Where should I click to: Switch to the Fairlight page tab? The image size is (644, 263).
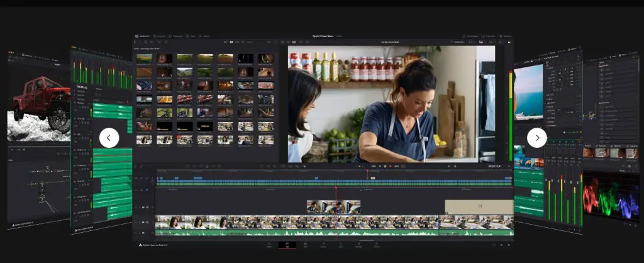pyautogui.click(x=358, y=245)
